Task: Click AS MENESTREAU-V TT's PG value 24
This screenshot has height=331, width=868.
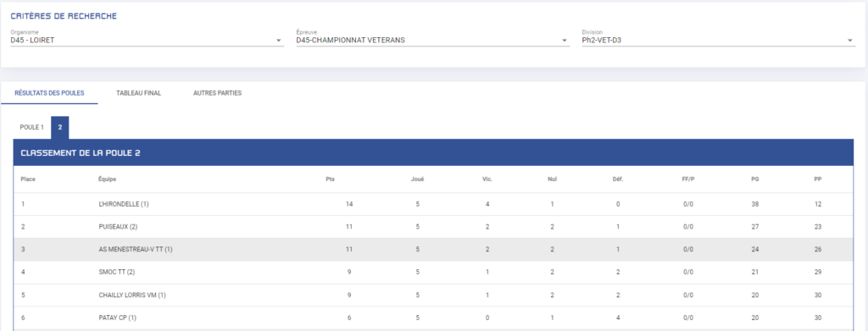Action: coord(754,249)
